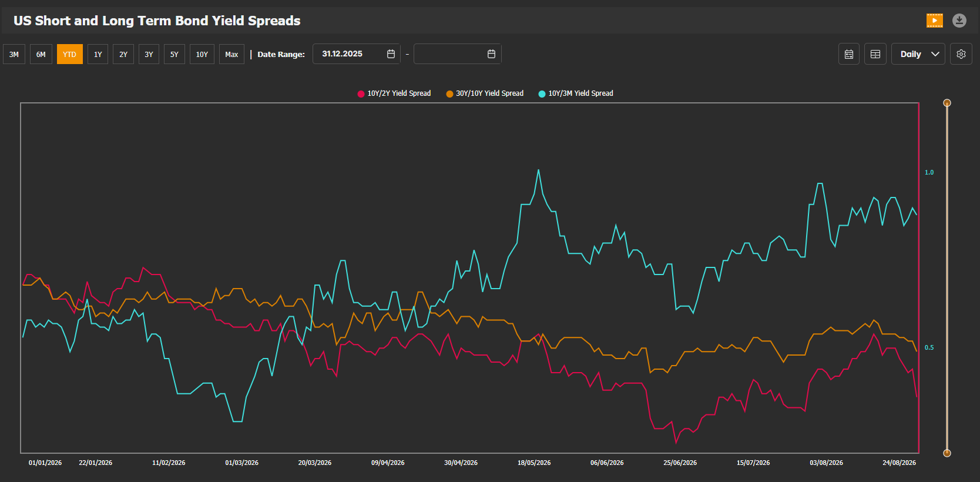
Task: Toggle the 30Y/10Y Yield Spread series
Action: point(485,93)
